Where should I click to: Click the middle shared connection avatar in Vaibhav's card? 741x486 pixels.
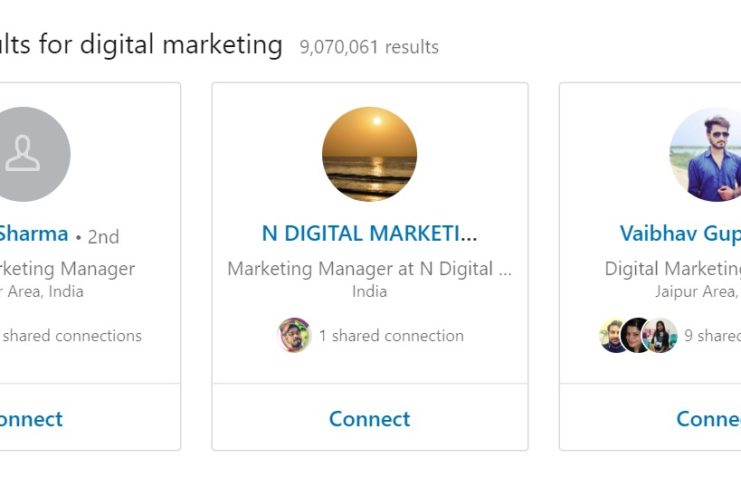[x=637, y=335]
